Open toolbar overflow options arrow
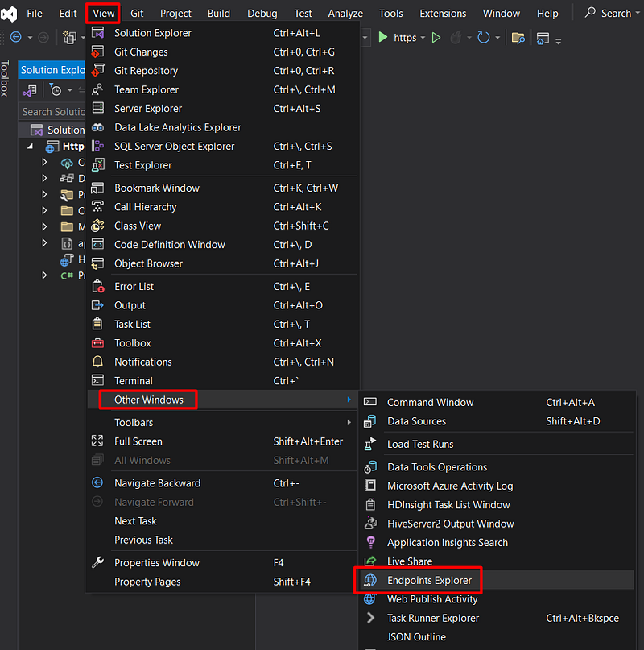 (x=558, y=41)
